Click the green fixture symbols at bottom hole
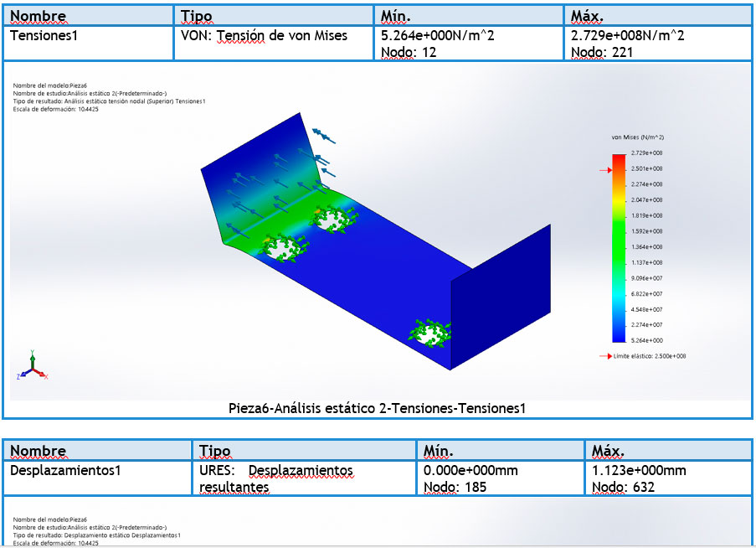This screenshot has height=548, width=756. [x=429, y=331]
